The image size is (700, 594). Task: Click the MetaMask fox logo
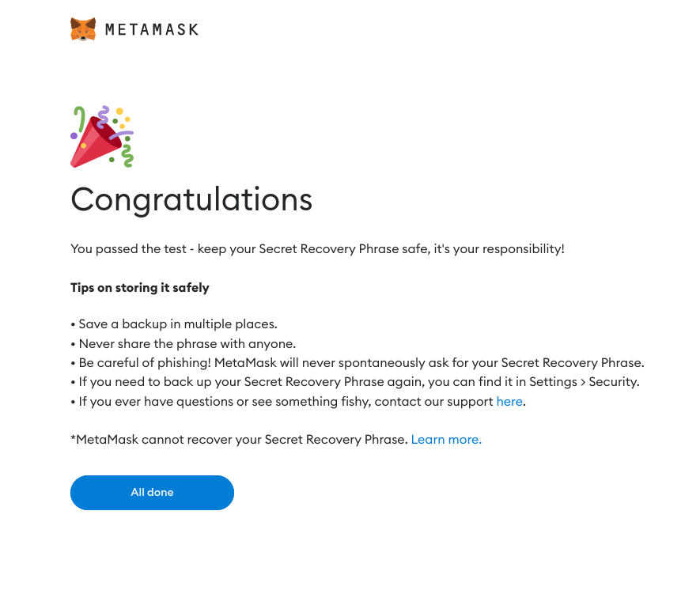[83, 30]
